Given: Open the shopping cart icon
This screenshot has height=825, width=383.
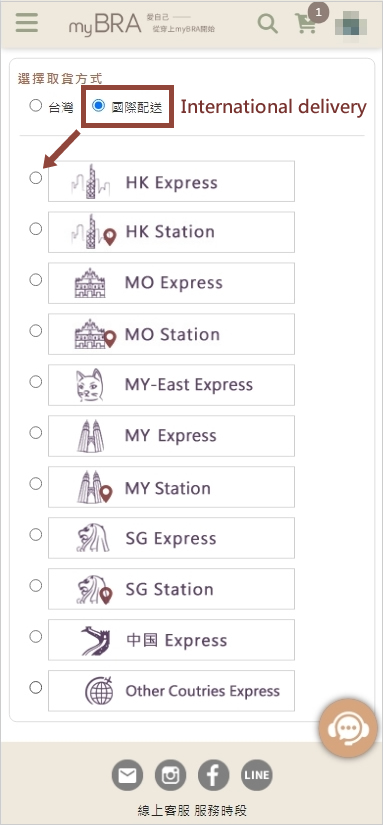Looking at the screenshot, I should tap(306, 24).
